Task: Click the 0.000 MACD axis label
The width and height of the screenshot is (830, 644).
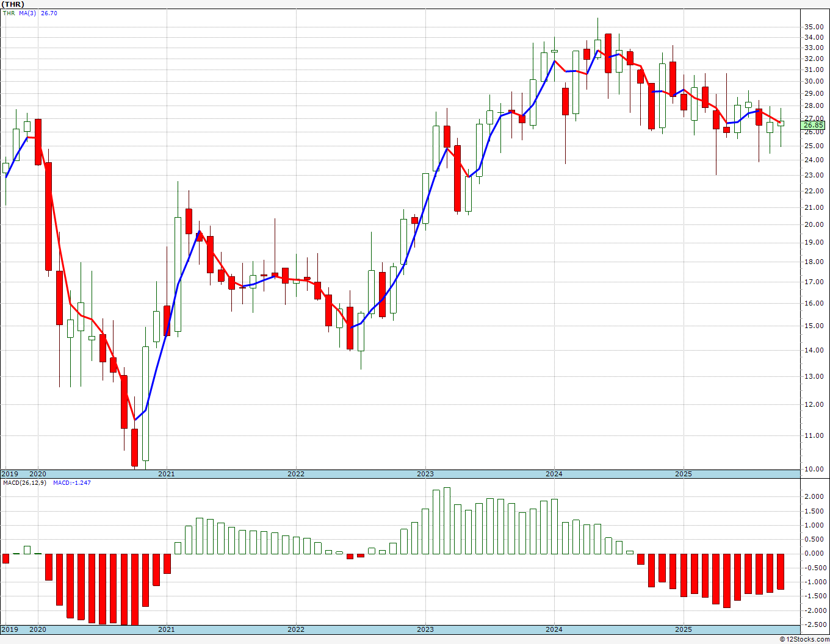Action: click(x=814, y=554)
